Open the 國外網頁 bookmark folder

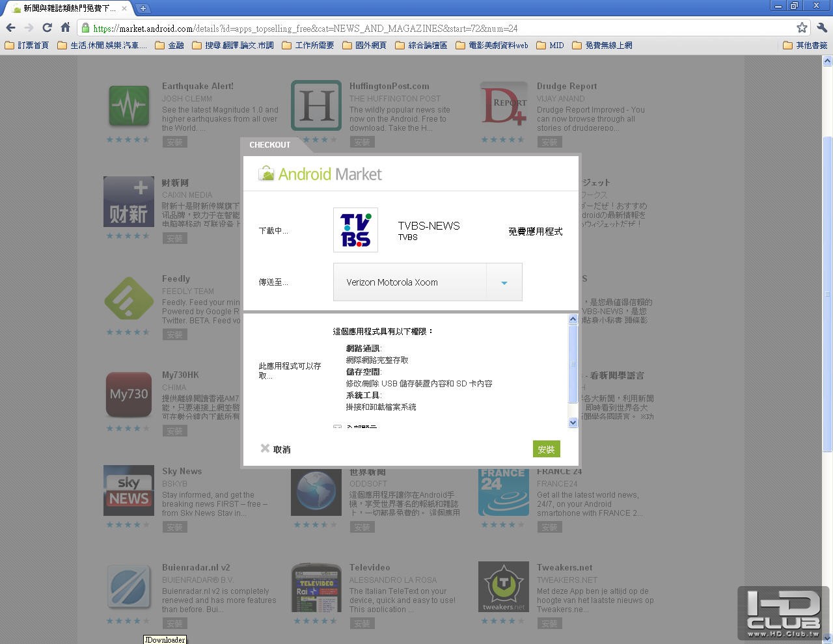pos(364,46)
